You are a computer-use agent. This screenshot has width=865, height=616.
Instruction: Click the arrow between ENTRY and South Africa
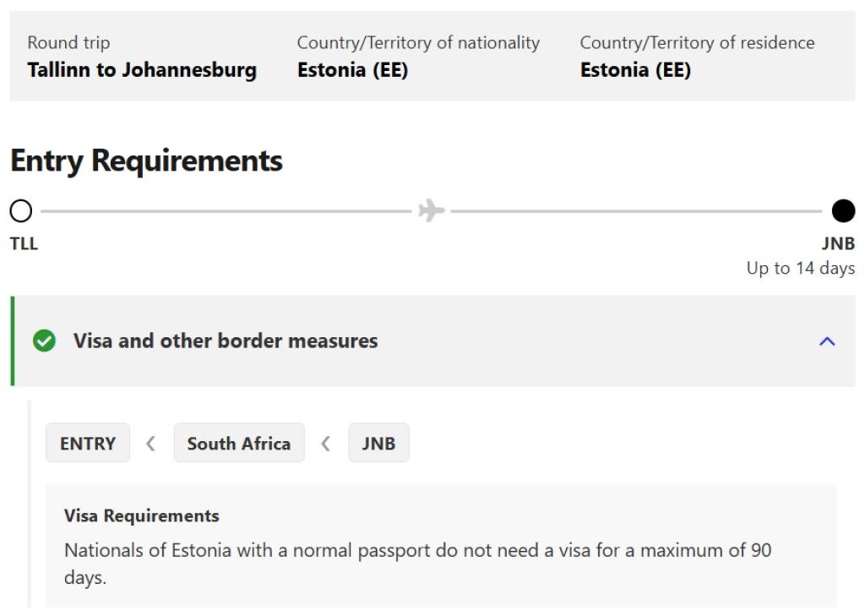pos(151,444)
